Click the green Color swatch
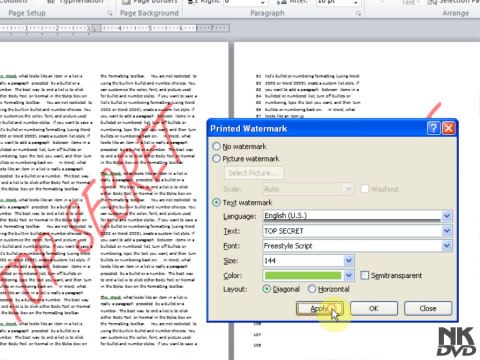The width and height of the screenshot is (480, 360). (303, 275)
